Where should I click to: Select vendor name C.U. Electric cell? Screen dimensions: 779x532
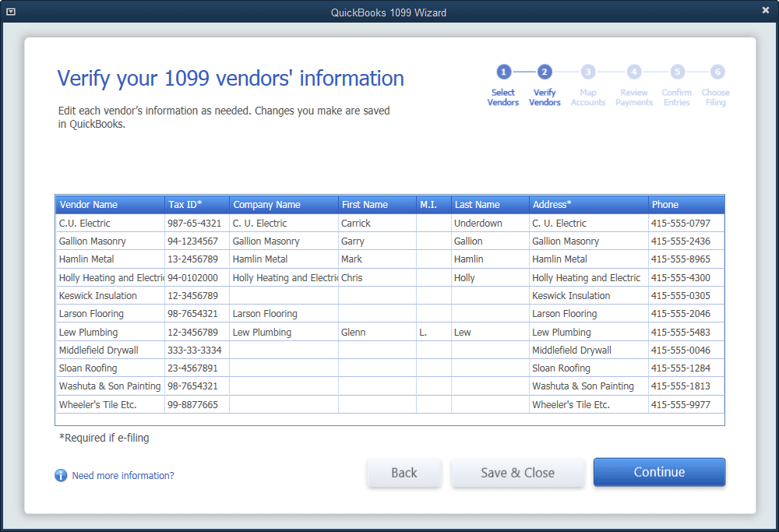coord(110,223)
